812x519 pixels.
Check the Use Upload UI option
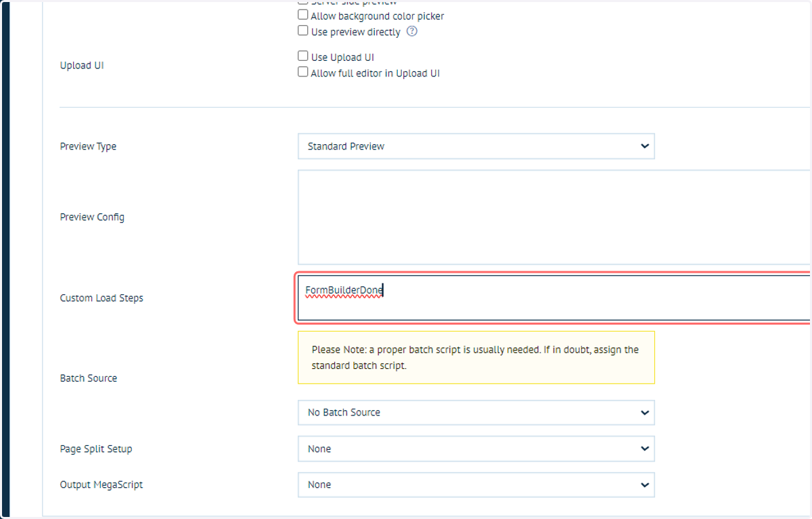click(303, 56)
